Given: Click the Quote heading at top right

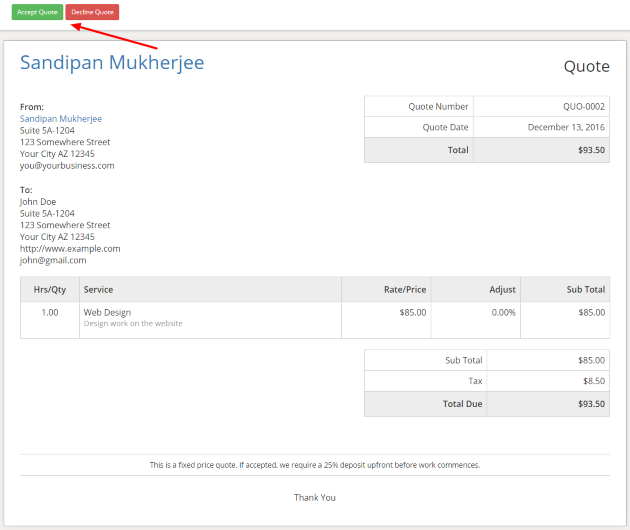Looking at the screenshot, I should [587, 66].
